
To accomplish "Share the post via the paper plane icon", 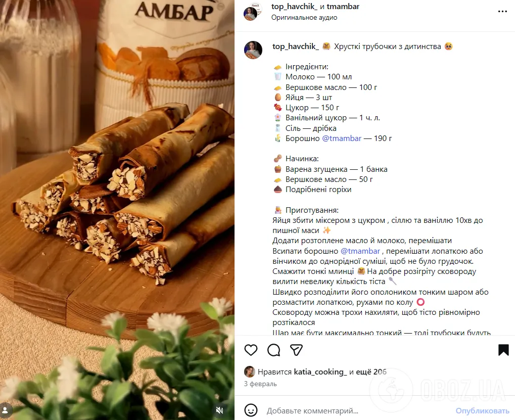I will click(x=296, y=350).
